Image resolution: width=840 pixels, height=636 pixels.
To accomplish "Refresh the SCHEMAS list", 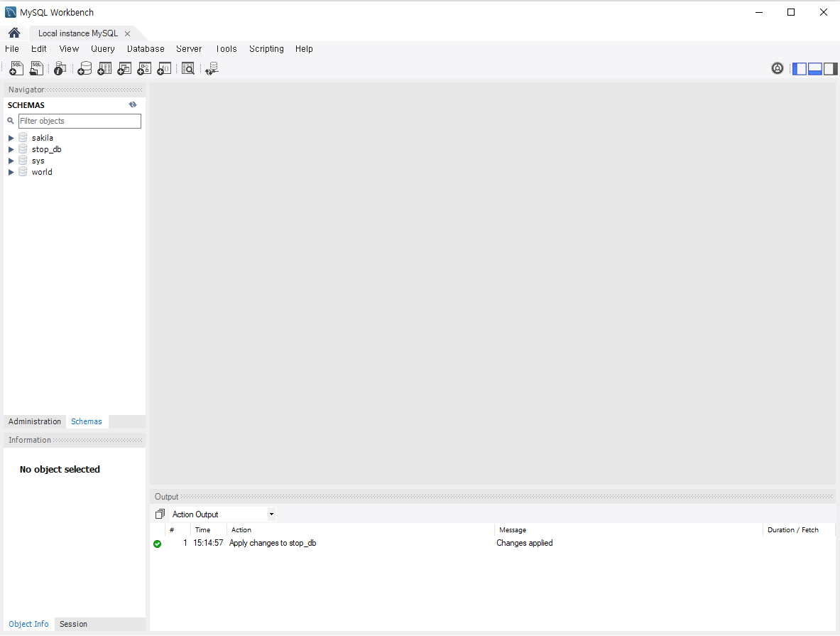I will click(x=133, y=104).
